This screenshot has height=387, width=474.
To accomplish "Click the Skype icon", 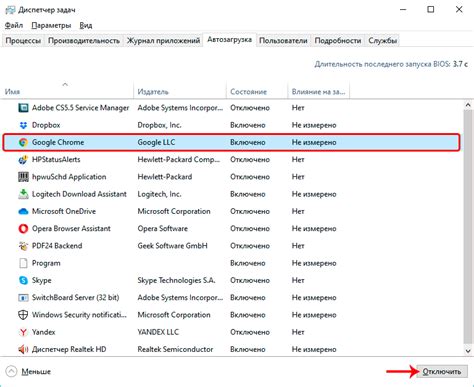I will pyautogui.click(x=23, y=280).
